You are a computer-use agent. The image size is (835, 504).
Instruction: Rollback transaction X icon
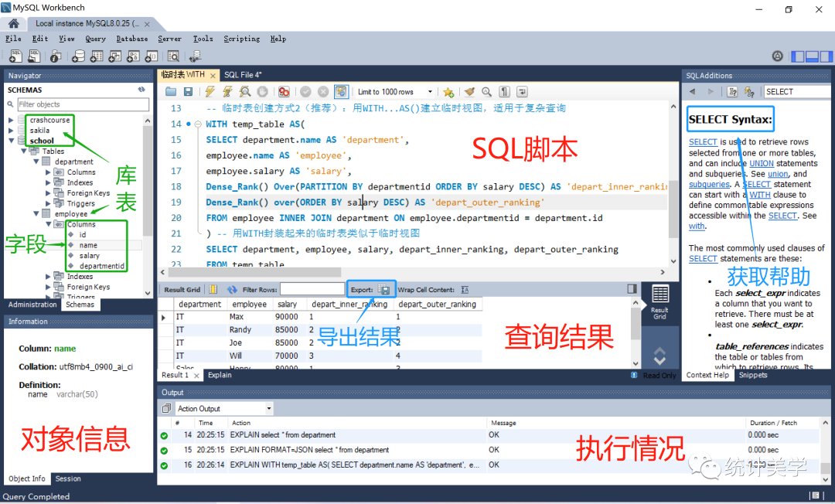[x=322, y=91]
